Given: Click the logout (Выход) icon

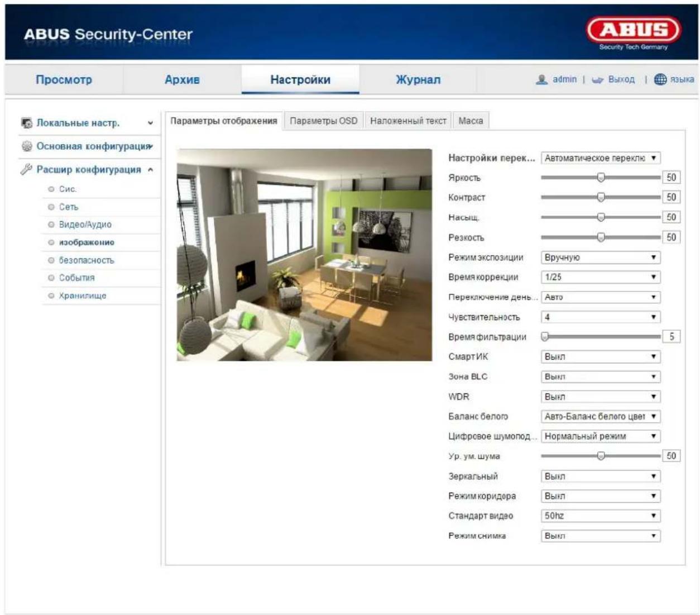Looking at the screenshot, I should 598,80.
